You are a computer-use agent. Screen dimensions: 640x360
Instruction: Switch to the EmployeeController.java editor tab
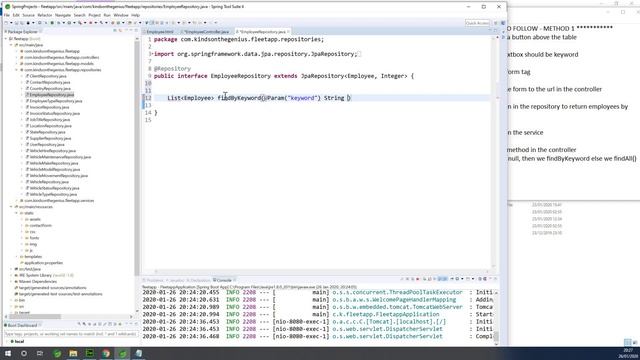coord(206,31)
